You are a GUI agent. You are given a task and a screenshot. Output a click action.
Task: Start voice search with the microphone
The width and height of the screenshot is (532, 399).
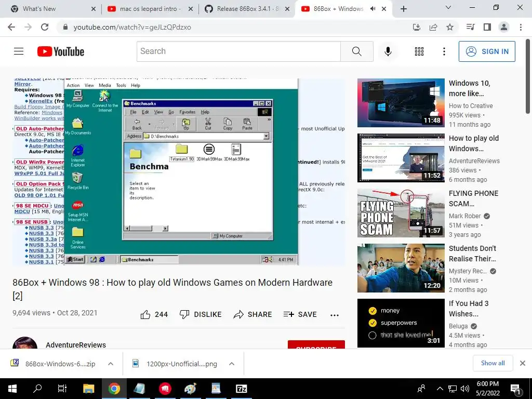tap(388, 51)
